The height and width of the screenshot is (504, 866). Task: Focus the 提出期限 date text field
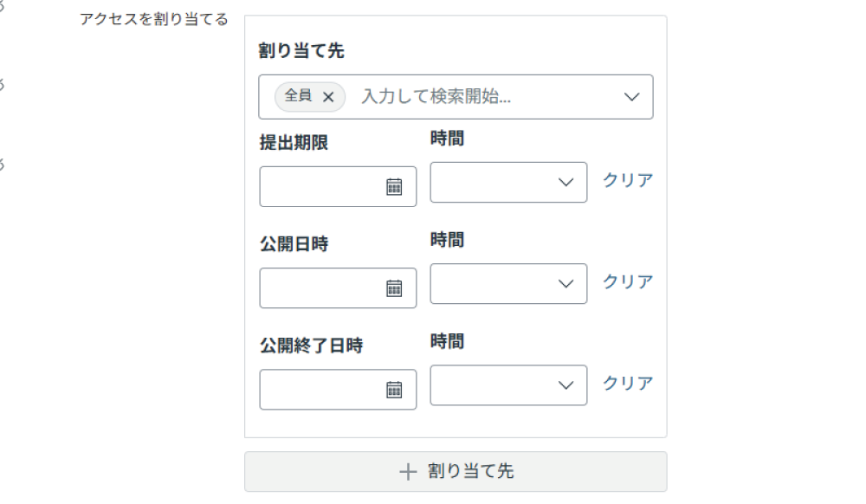[x=320, y=187]
